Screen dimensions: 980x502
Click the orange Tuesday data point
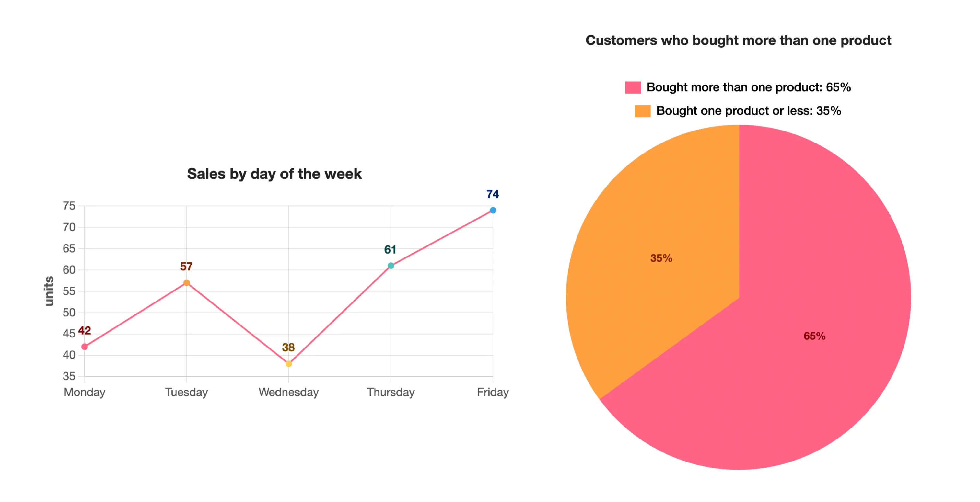point(186,282)
